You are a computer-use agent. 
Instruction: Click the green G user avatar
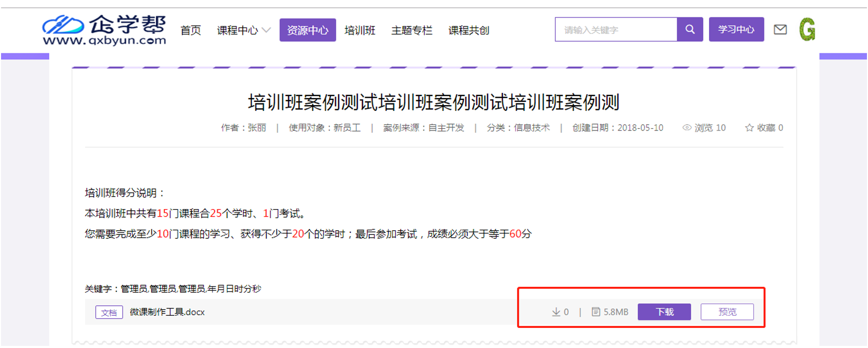click(x=807, y=30)
